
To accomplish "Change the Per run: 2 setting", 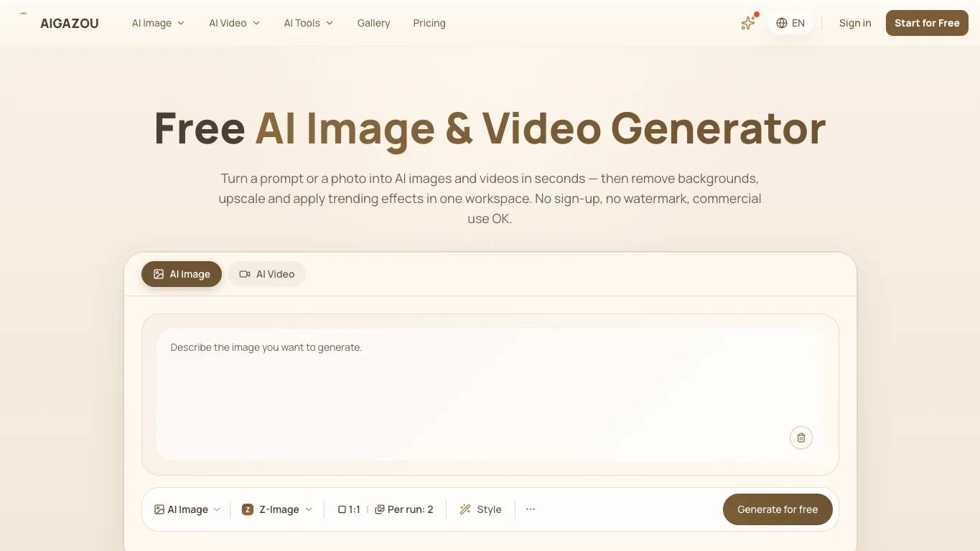I will tap(404, 509).
